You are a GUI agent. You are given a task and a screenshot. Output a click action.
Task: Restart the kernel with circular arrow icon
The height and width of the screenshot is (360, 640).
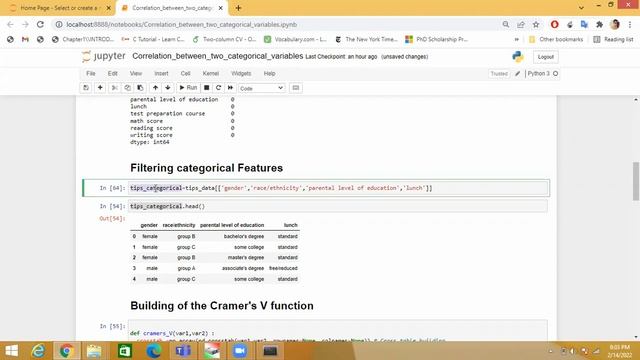tap(218, 88)
